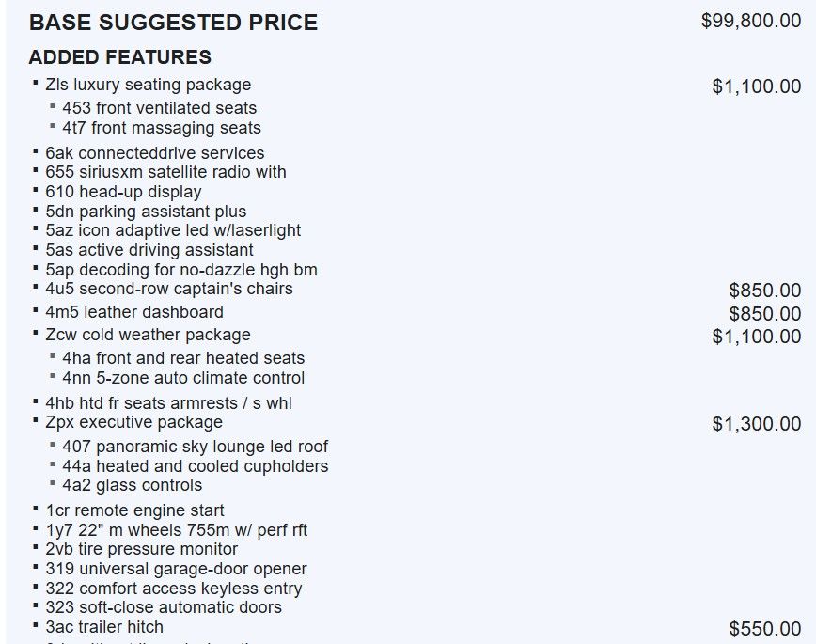
Task: Click the 407 panoramic sky lounge led roof item
Action: 195,447
